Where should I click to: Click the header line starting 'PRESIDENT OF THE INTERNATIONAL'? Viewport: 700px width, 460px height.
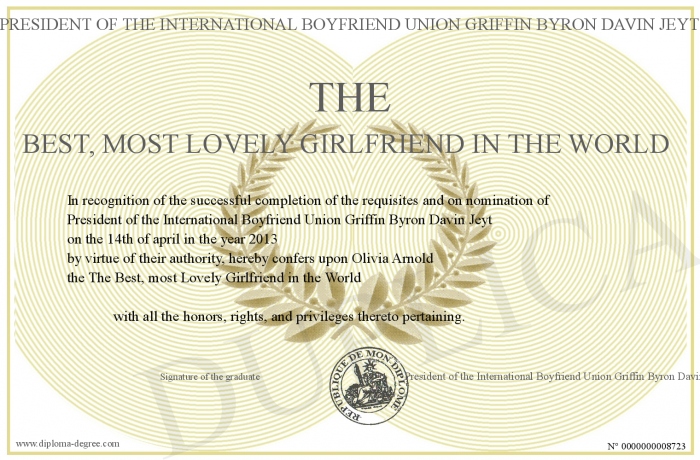350,24
